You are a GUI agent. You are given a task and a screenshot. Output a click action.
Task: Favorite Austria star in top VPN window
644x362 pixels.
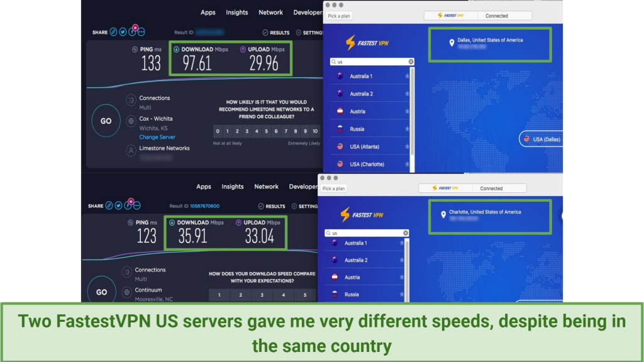click(407, 111)
